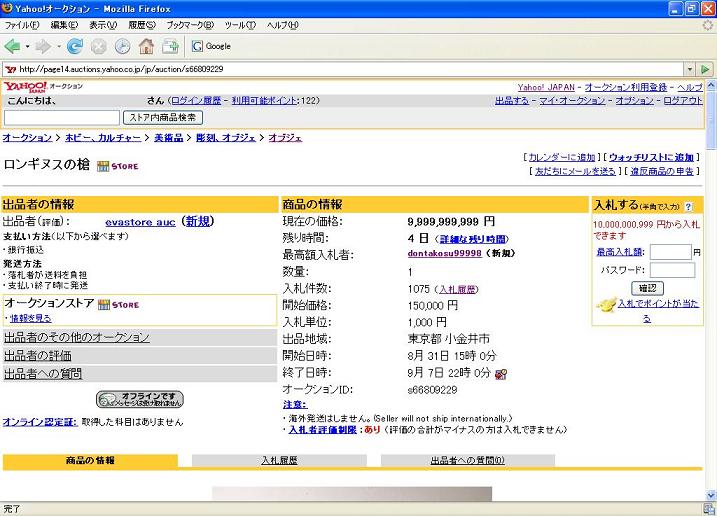Click ウォッチリストに追加 link
Screen dimensions: 717x516
click(651, 157)
